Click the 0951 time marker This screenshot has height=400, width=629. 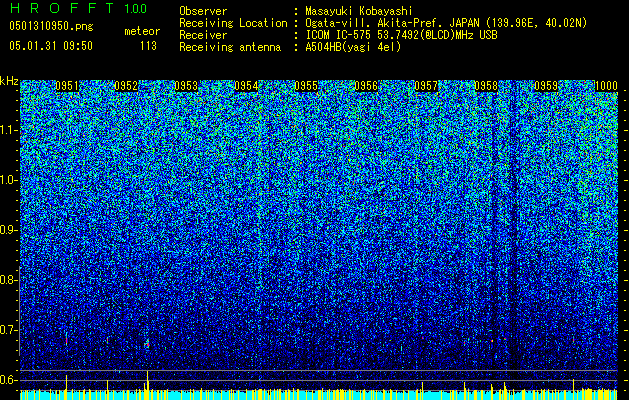click(67, 86)
